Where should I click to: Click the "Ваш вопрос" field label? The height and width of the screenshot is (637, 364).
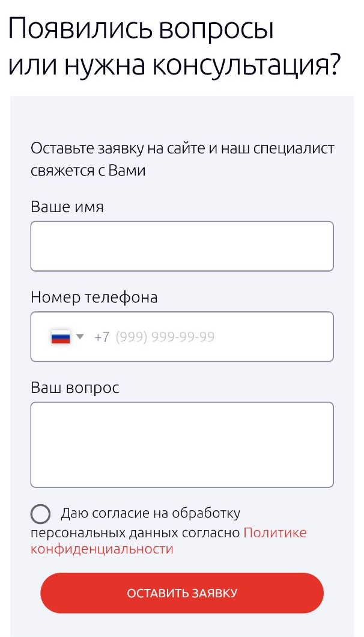(74, 388)
